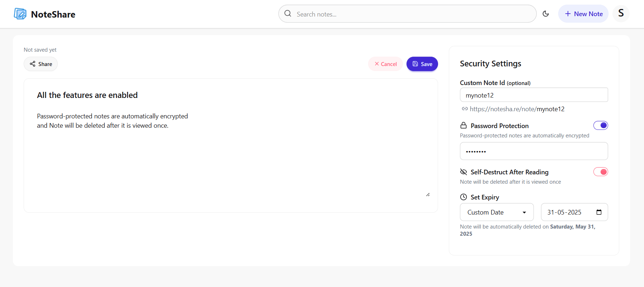Open the calendar picker icon

tap(599, 212)
